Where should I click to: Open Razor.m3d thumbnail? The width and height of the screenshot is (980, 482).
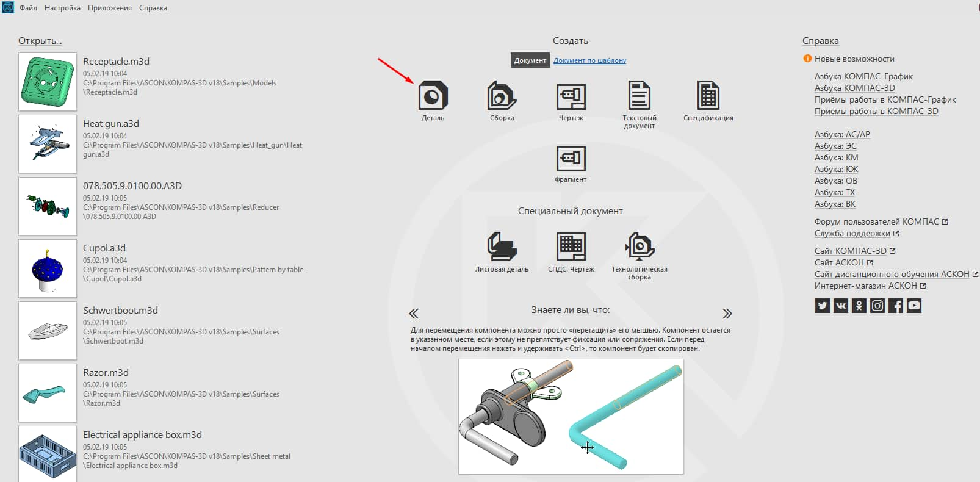(x=48, y=393)
